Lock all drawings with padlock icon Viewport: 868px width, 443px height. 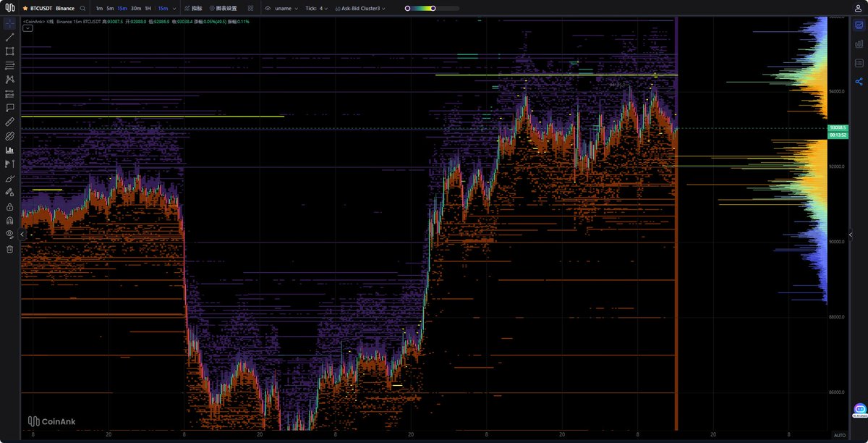pyautogui.click(x=10, y=206)
